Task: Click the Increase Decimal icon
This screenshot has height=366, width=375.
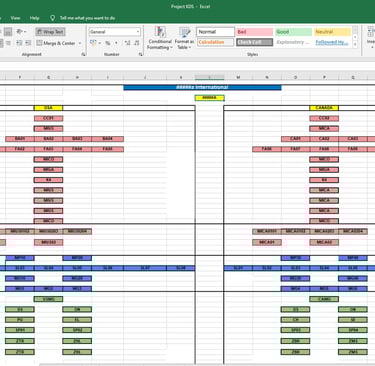Action: click(x=127, y=43)
